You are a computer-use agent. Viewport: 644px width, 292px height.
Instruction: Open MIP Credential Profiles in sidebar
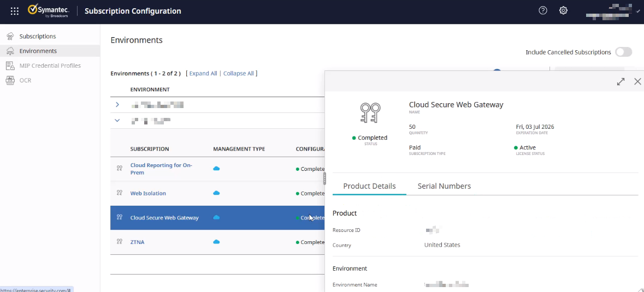point(50,65)
